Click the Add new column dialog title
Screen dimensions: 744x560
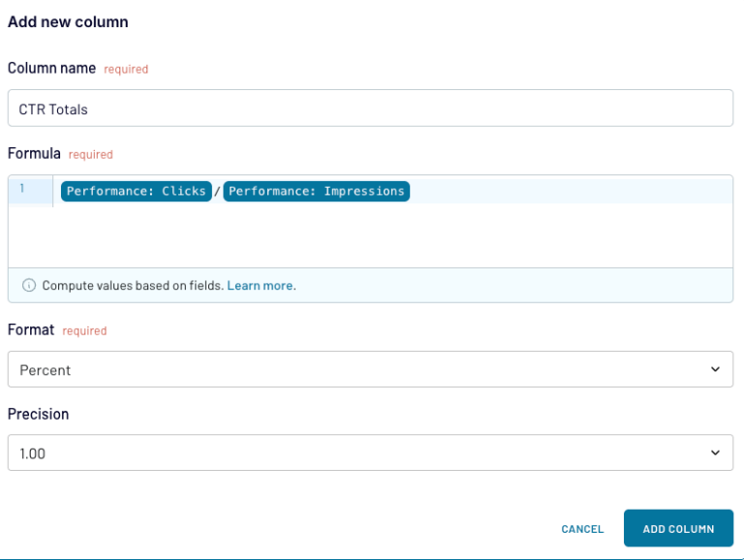[68, 21]
